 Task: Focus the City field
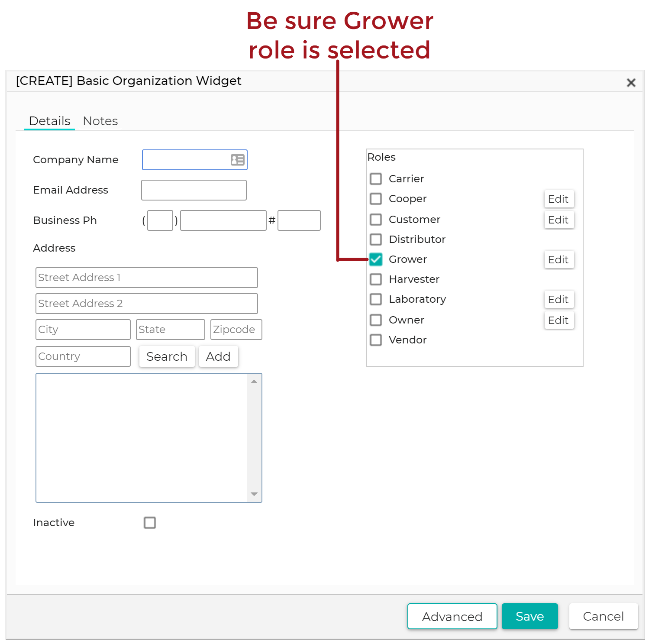coord(83,330)
